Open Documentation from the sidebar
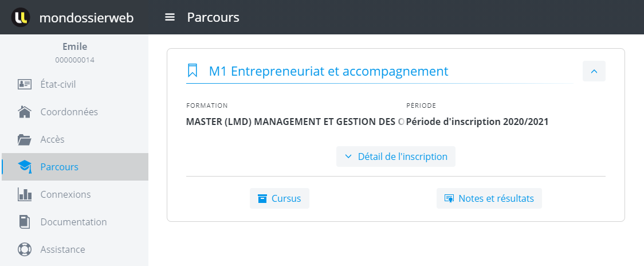Viewport: 644px width, 266px height. point(73,222)
